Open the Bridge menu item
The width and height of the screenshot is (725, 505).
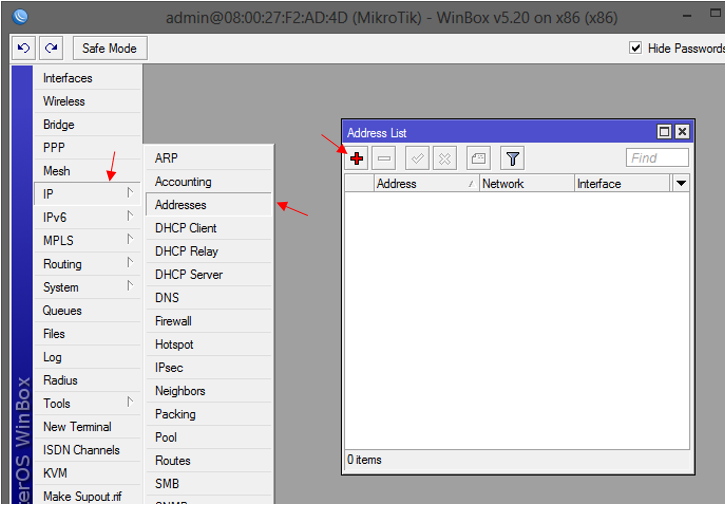point(87,124)
